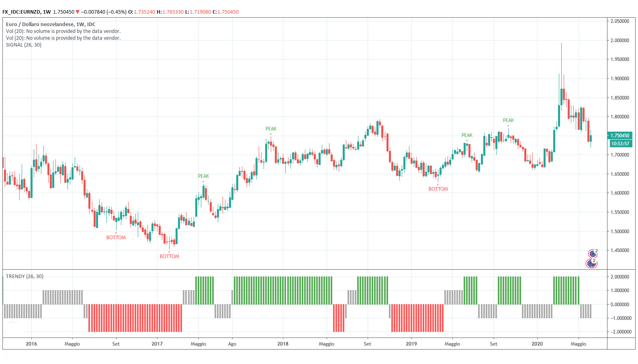Click the 2016 label on the time axis
The width and height of the screenshot is (638, 364).
click(x=31, y=344)
